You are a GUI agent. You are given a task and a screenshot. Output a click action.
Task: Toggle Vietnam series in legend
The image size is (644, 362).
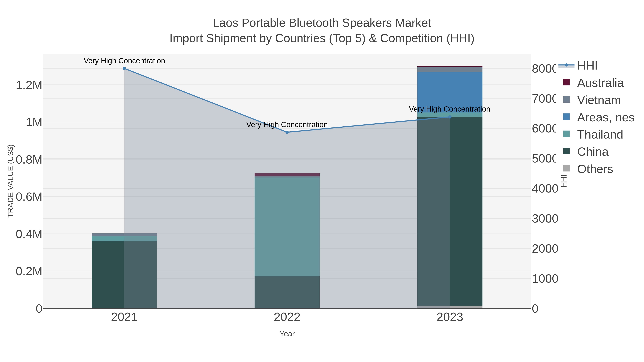tap(592, 100)
